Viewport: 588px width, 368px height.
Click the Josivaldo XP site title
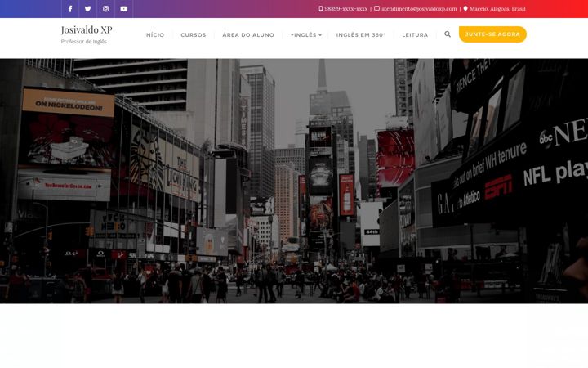coord(87,29)
